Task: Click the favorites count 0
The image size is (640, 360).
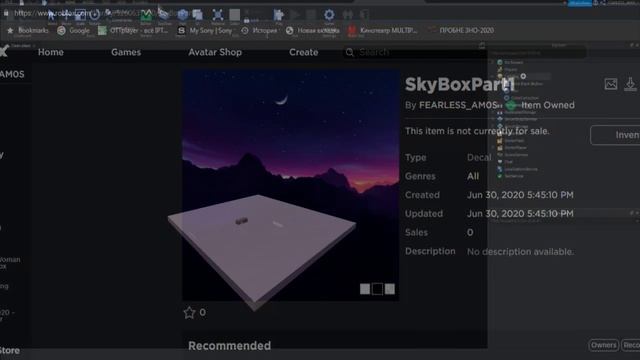Action: [202, 313]
